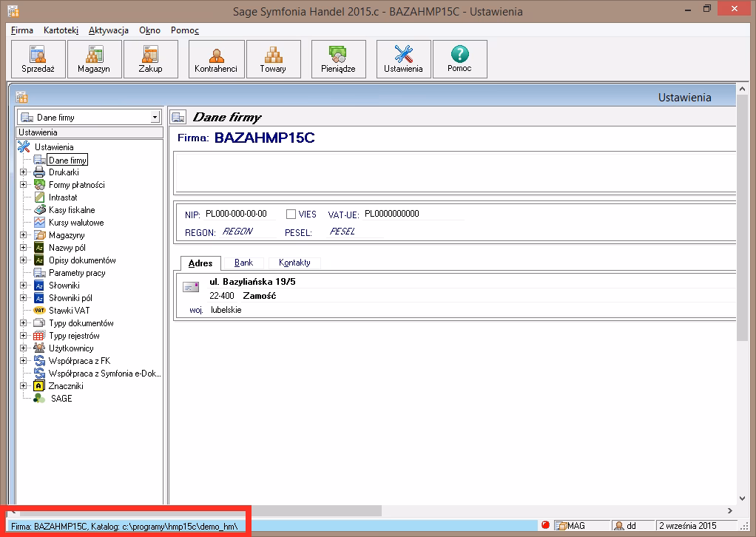Open the Pieniądze module
The width and height of the screenshot is (756, 537).
click(x=338, y=59)
